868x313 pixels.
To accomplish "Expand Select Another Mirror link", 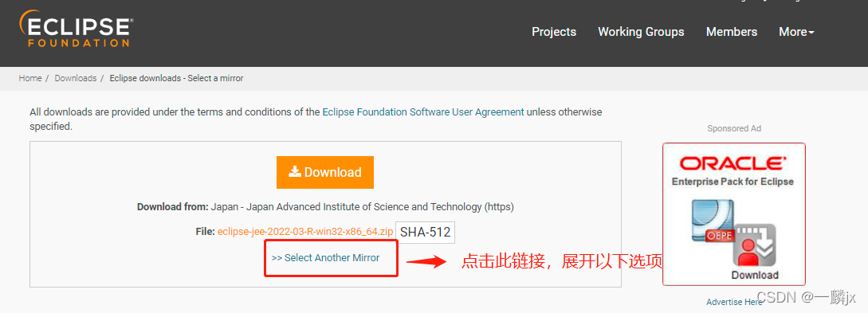I will coord(325,258).
